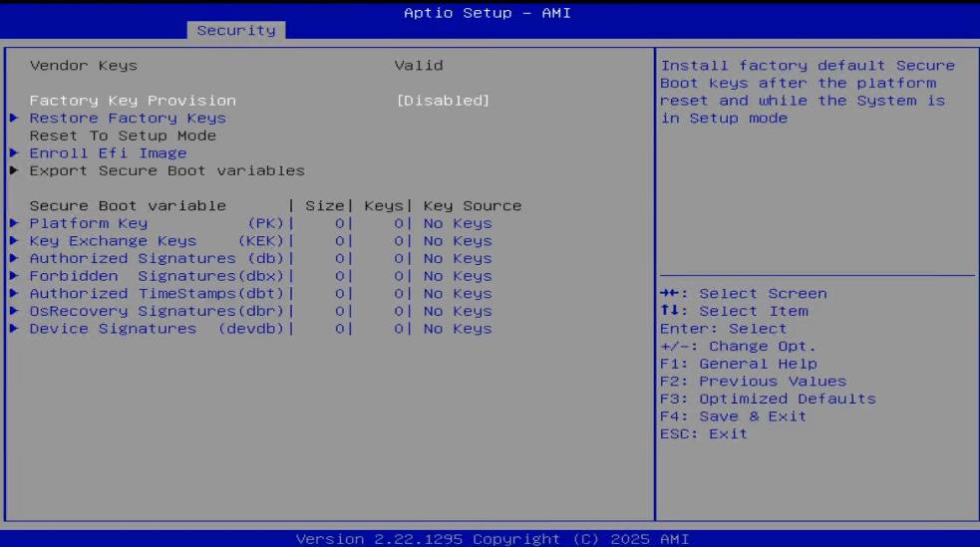The height and width of the screenshot is (547, 980).
Task: Click No Keys in the Device Signatures row
Action: pos(458,328)
